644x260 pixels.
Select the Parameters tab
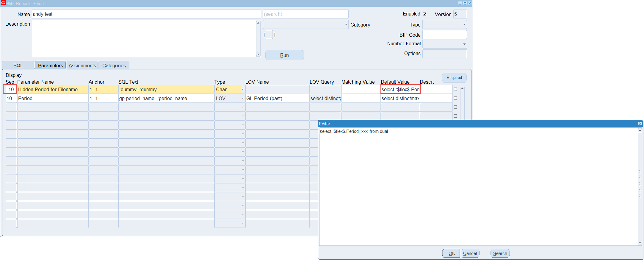pyautogui.click(x=50, y=66)
